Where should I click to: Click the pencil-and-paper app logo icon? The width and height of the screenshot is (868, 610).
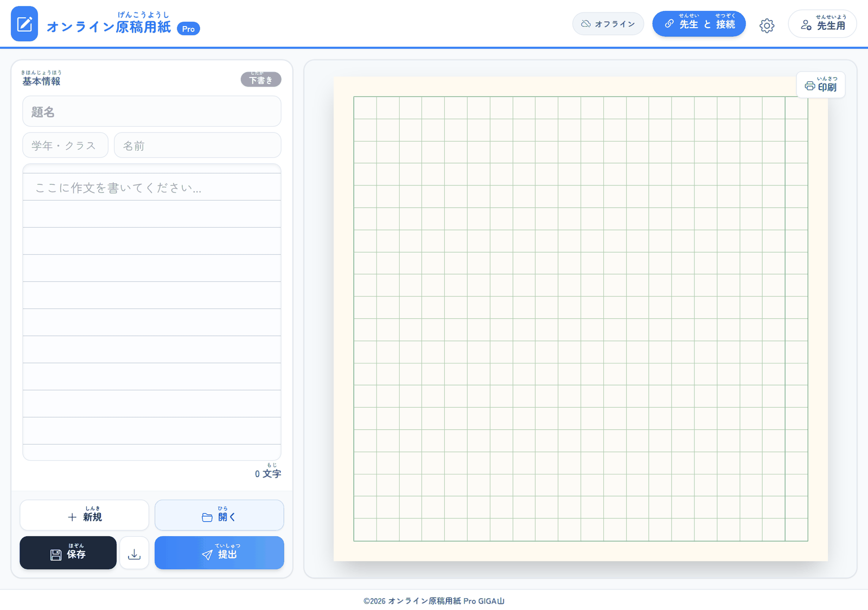(x=24, y=24)
